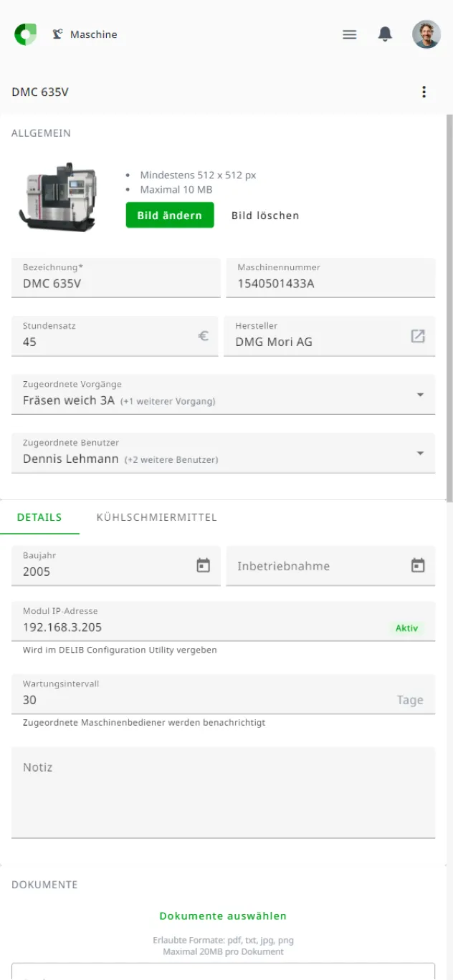The height and width of the screenshot is (980, 453).
Task: Select the Details tab
Action: coord(39,517)
